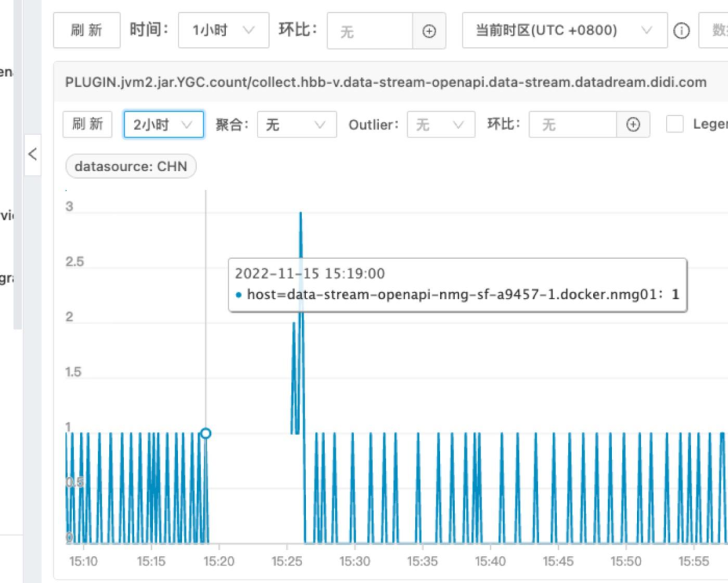Click the info icon beside timezone dropdown
728x583 pixels.
click(681, 31)
